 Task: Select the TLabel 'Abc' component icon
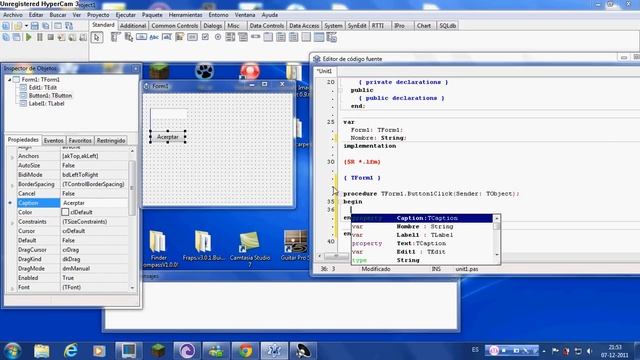point(154,37)
